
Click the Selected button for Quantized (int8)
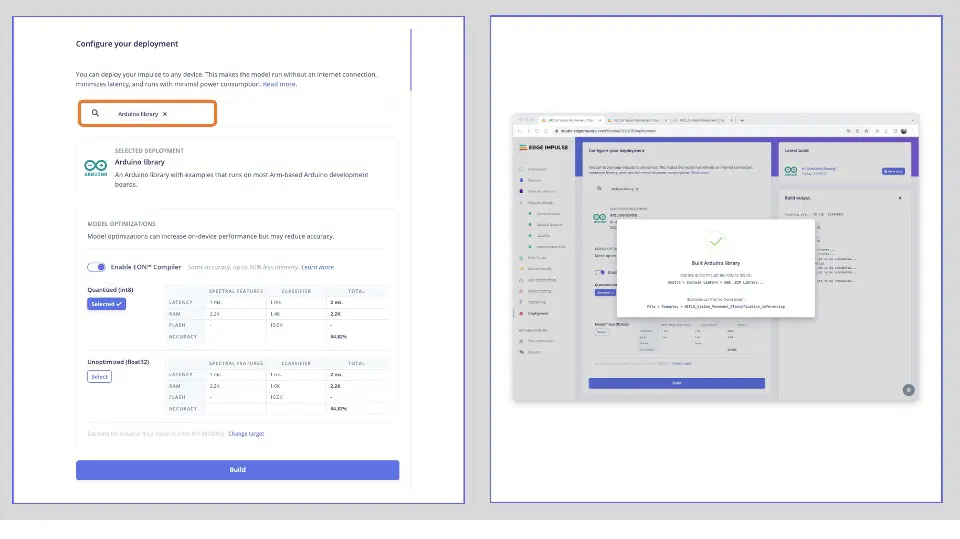click(106, 304)
